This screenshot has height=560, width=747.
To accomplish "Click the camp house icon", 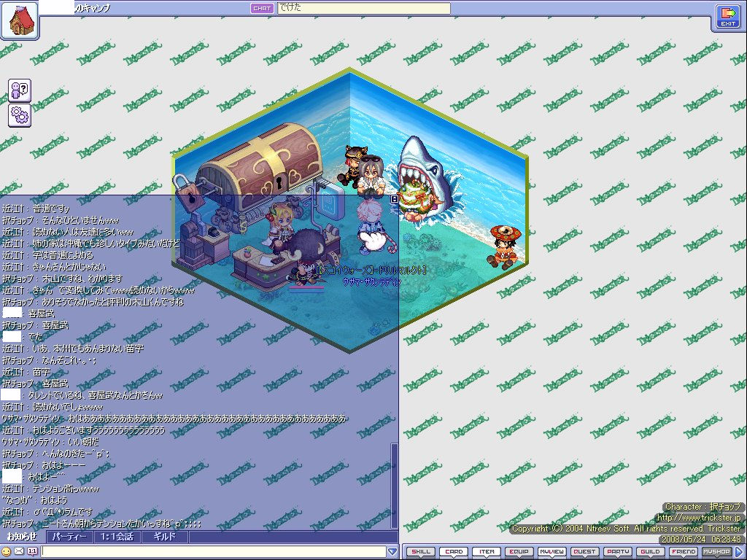I will (20, 20).
